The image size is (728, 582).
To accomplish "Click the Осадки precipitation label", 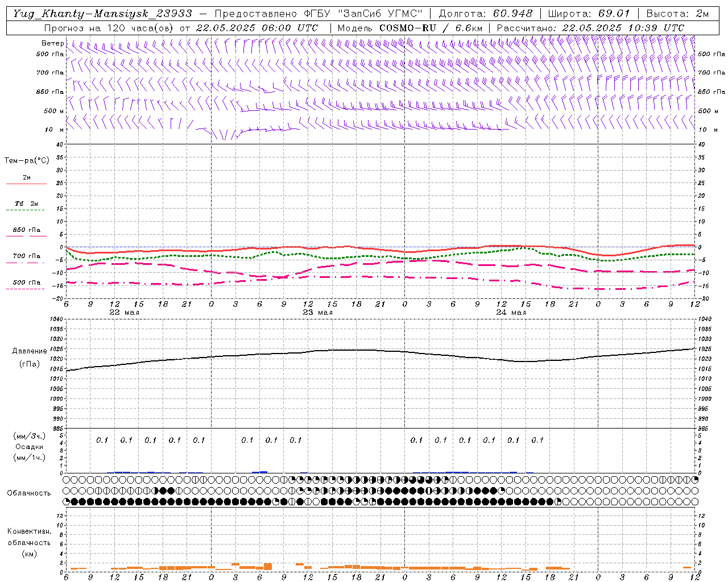I will click(x=30, y=447).
